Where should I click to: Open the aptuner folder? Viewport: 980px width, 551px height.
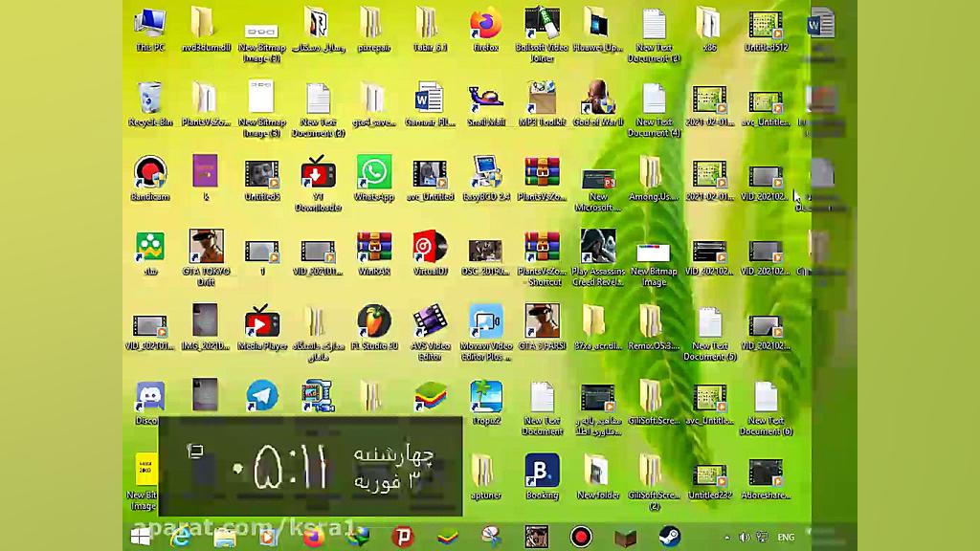(485, 476)
